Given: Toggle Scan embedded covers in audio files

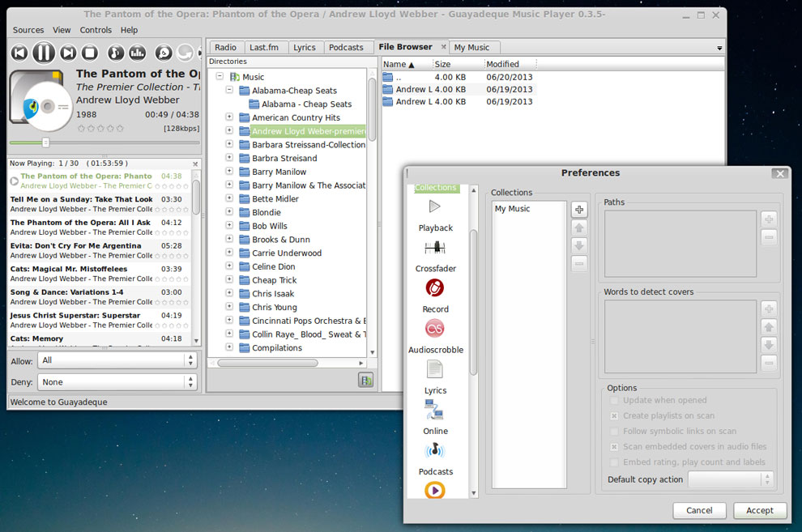Looking at the screenshot, I should coord(614,447).
